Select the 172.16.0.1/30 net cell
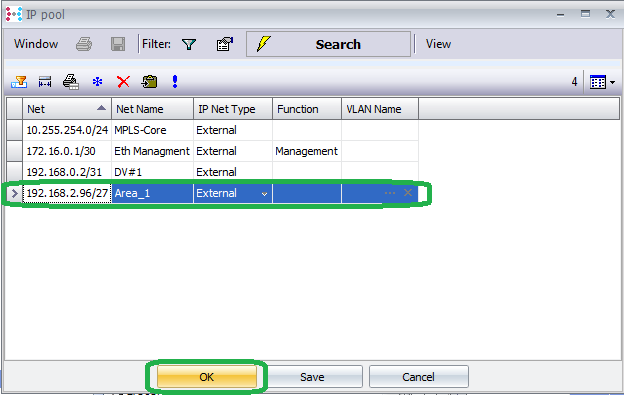624x395 pixels. tap(67, 151)
